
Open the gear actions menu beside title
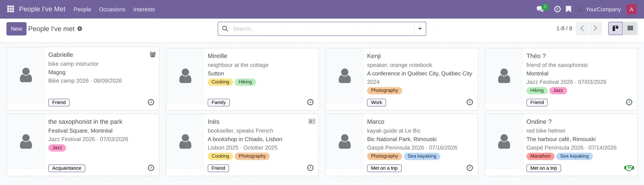coord(80,29)
